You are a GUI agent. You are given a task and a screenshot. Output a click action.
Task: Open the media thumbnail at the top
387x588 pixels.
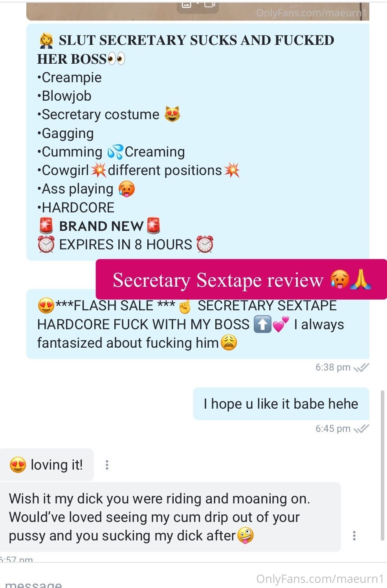click(x=198, y=10)
